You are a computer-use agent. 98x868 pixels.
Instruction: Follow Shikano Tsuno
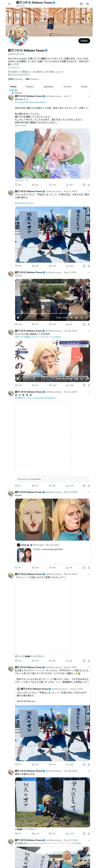[84, 41]
